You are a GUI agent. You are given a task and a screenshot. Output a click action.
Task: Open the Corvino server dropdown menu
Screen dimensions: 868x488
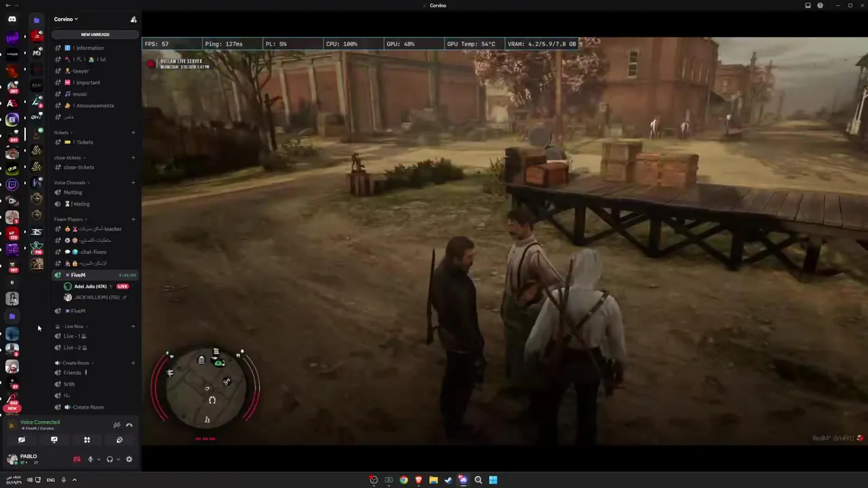[66, 19]
